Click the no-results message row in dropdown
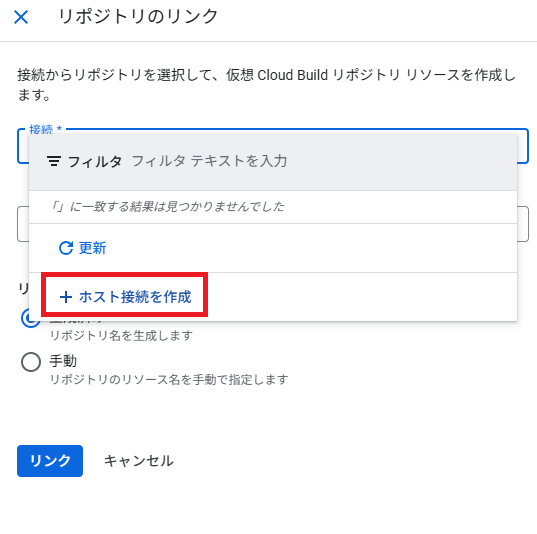 tap(273, 207)
